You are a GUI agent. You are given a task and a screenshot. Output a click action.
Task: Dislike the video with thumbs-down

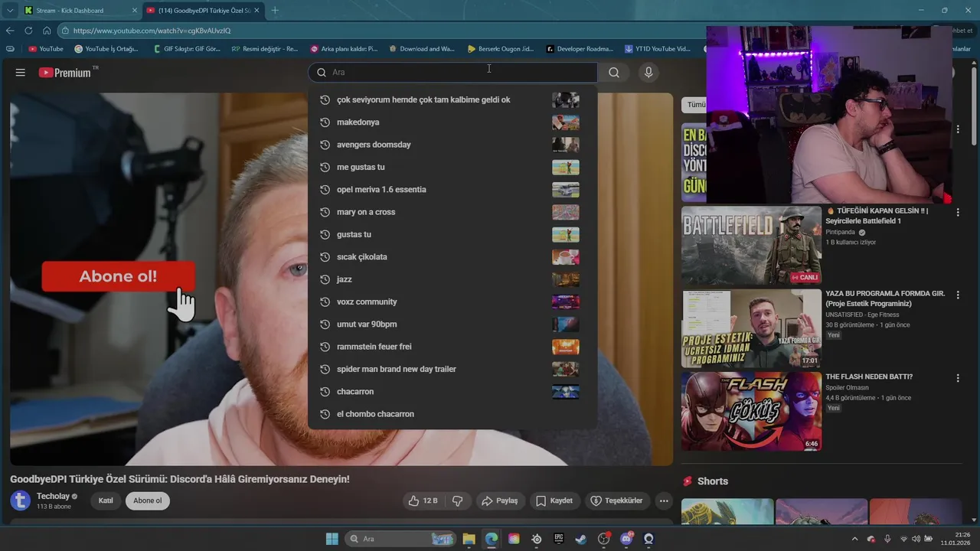tap(458, 500)
